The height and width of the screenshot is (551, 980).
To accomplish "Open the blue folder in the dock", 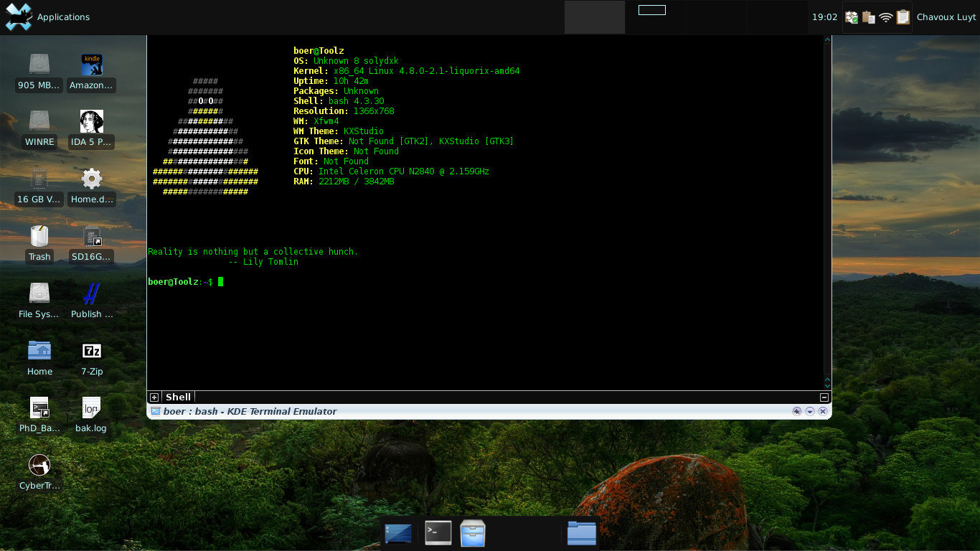I will [581, 533].
